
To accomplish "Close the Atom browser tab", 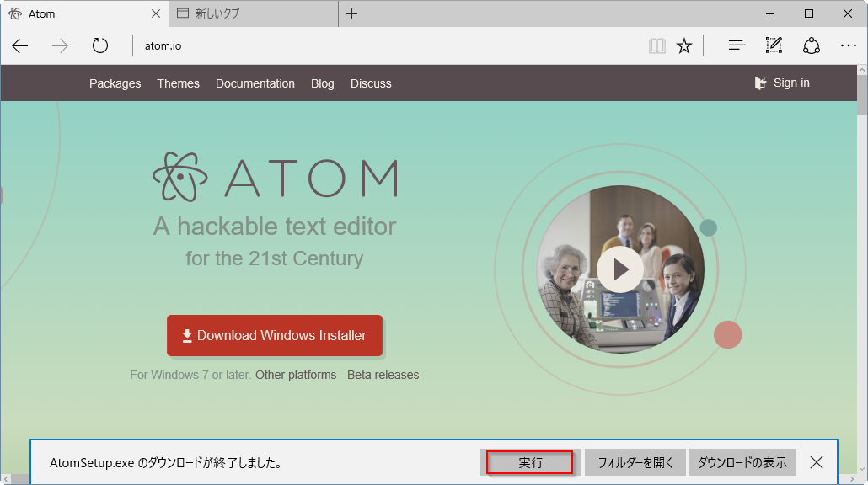I will coord(156,13).
